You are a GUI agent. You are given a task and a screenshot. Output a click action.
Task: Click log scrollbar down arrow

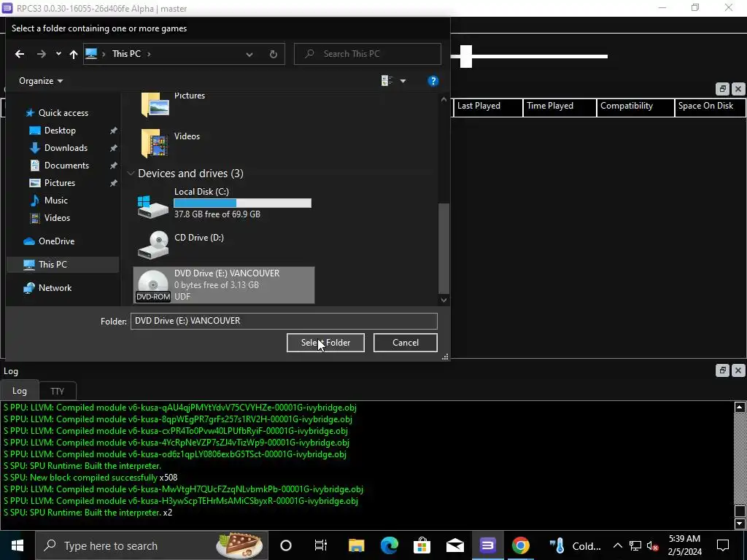(x=740, y=524)
